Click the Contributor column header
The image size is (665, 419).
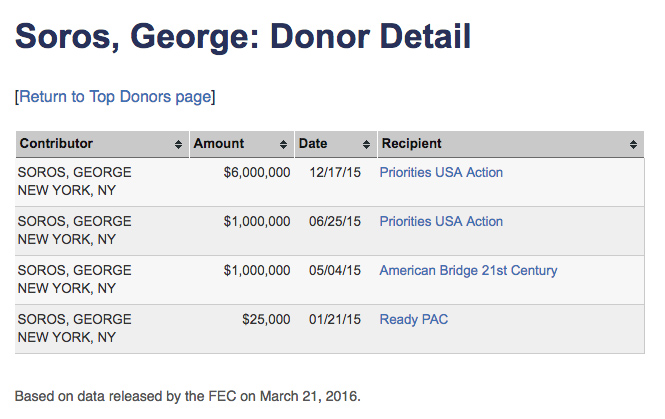pos(57,144)
